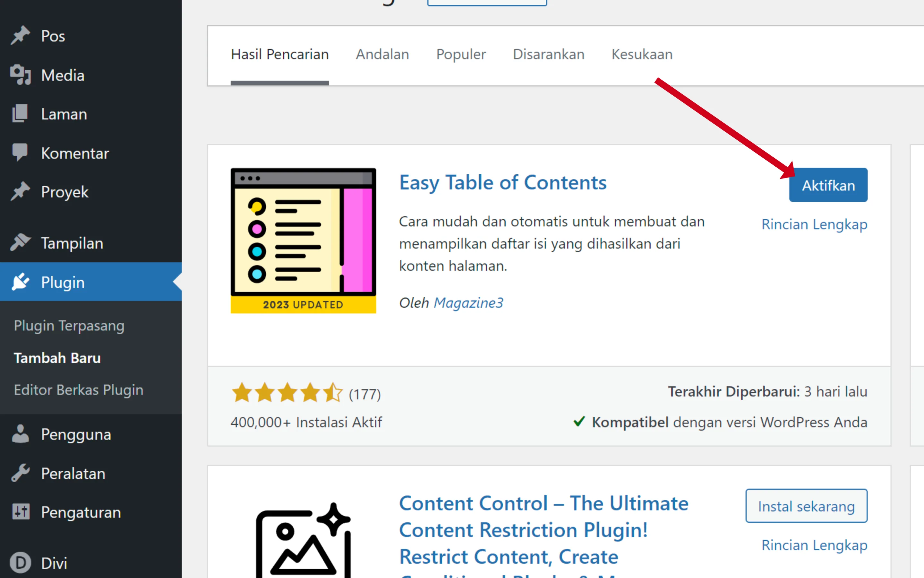
Task: Click the Laman pages icon
Action: [x=20, y=114]
